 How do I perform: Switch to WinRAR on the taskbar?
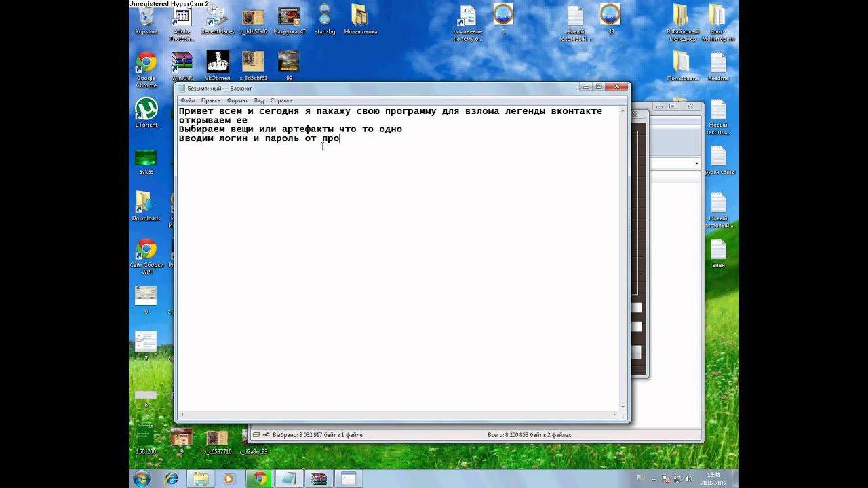point(319,479)
